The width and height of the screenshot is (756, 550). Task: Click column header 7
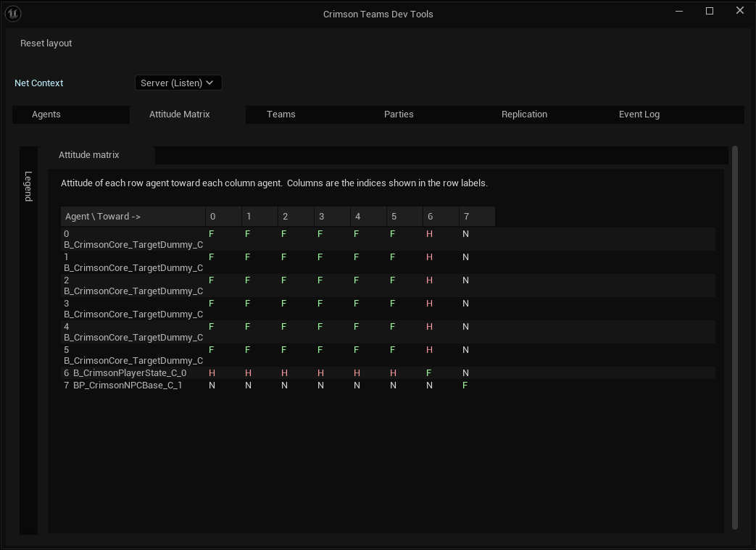[x=478, y=217]
